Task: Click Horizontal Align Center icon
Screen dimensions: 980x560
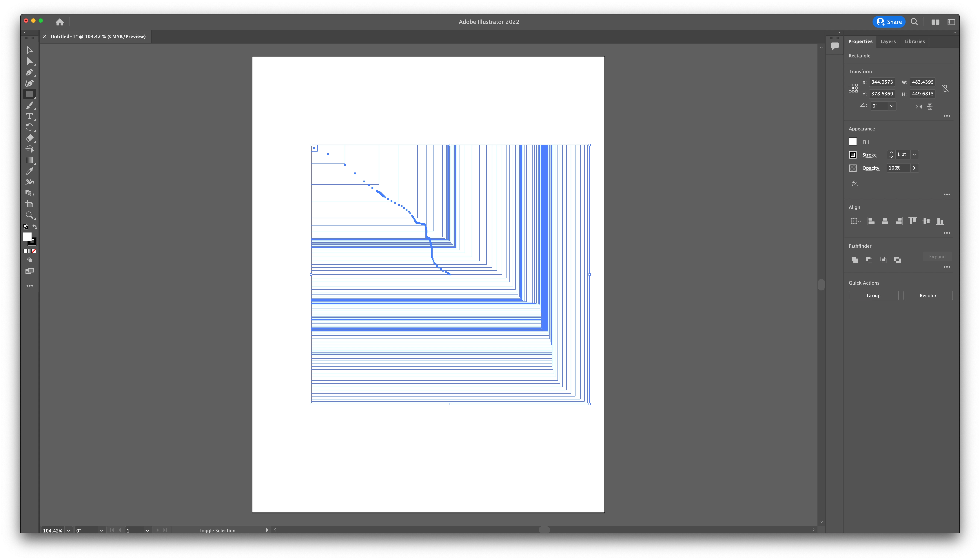Action: pos(885,221)
